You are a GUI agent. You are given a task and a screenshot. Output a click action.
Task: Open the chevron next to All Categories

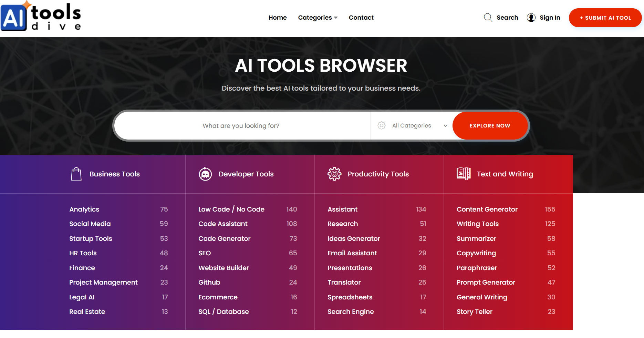(x=445, y=125)
